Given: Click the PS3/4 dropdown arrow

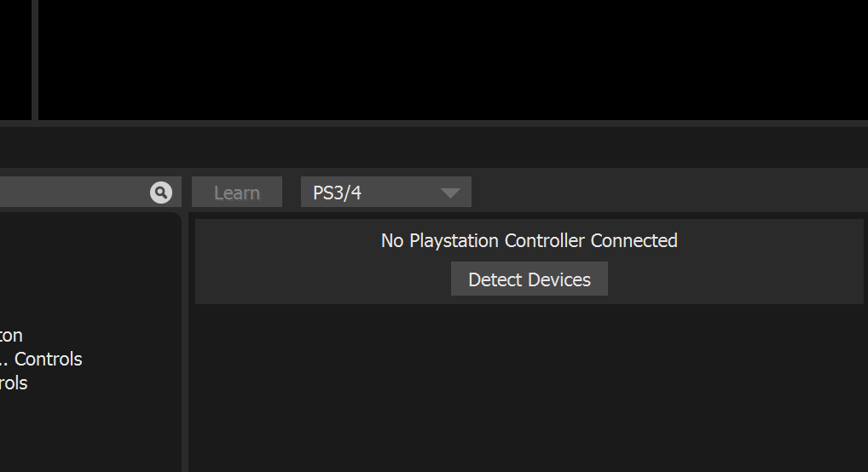Looking at the screenshot, I should coord(450,193).
